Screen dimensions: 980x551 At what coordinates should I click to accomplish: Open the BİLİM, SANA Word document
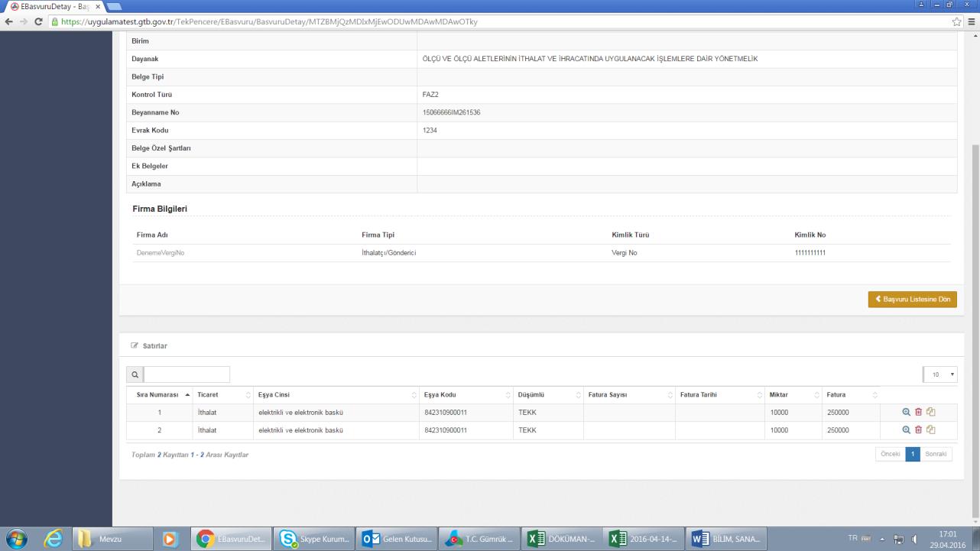tap(726, 539)
